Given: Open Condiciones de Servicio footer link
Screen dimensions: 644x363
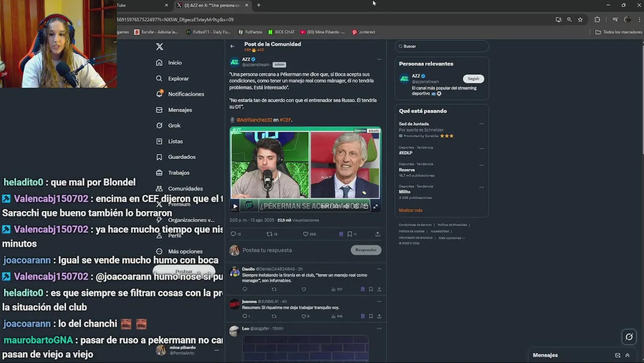Looking at the screenshot, I should click(415, 225).
